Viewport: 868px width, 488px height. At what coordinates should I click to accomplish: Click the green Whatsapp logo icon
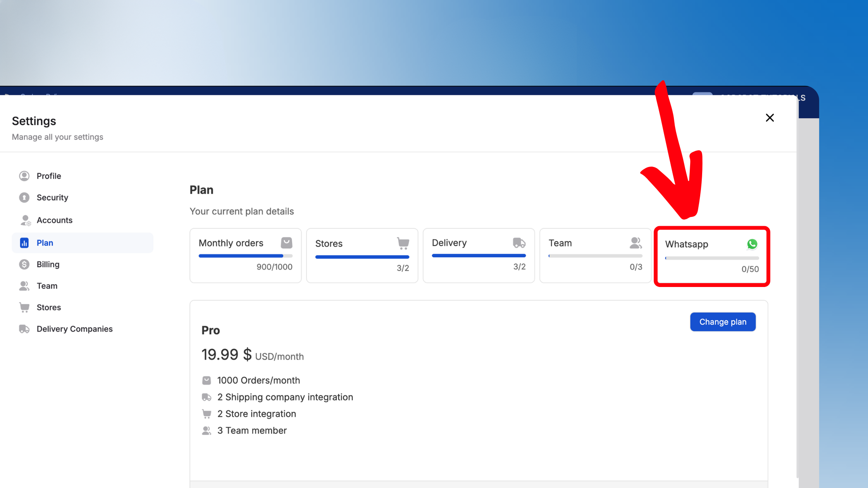[x=752, y=244]
